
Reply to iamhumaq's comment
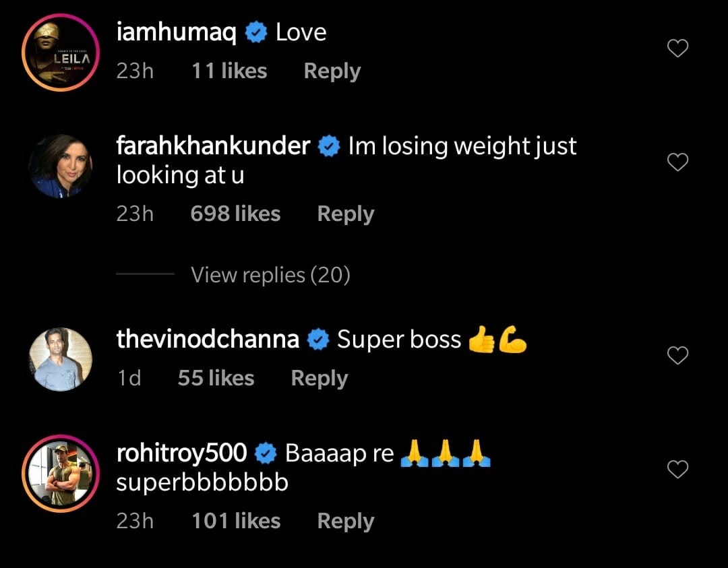click(x=332, y=71)
